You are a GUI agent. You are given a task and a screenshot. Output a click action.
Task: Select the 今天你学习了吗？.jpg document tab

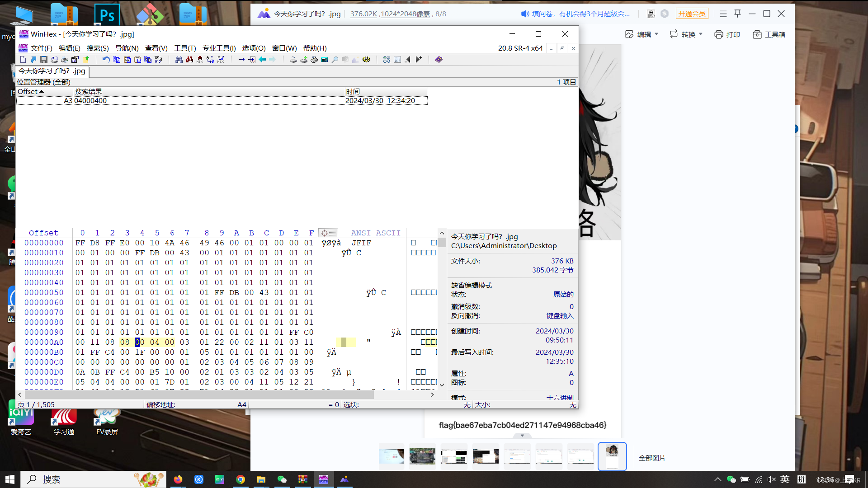point(51,71)
